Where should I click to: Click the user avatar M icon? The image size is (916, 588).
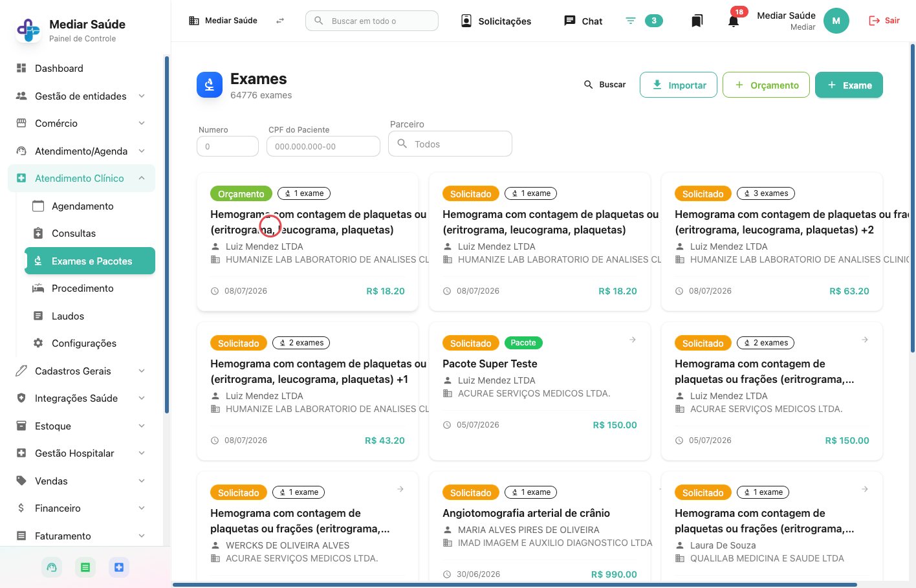coord(836,21)
